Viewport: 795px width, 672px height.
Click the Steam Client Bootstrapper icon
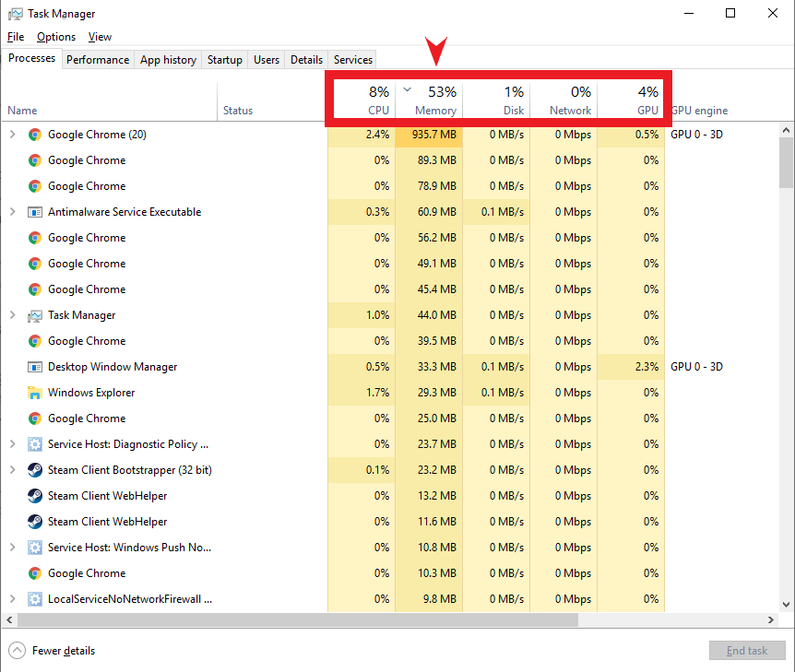tap(34, 470)
